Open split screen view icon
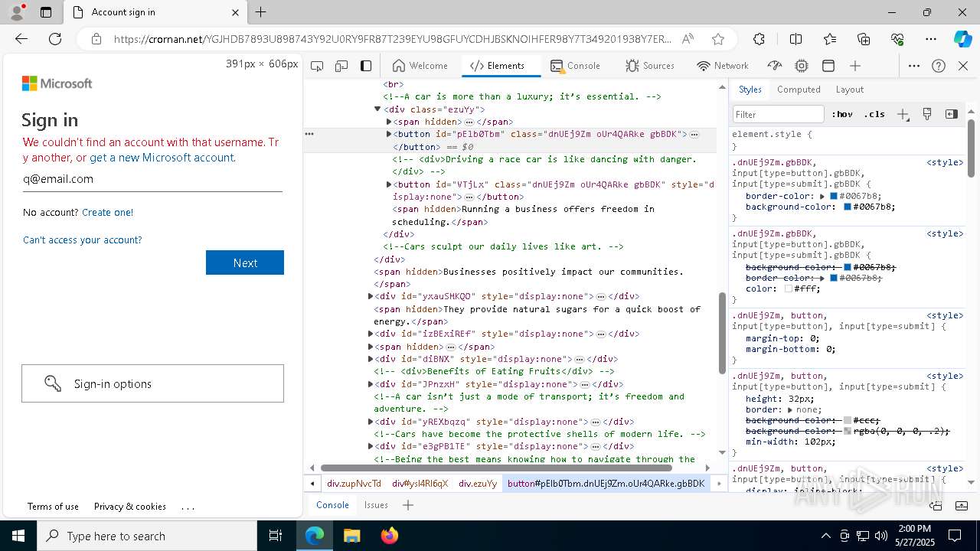The width and height of the screenshot is (980, 551). [795, 39]
